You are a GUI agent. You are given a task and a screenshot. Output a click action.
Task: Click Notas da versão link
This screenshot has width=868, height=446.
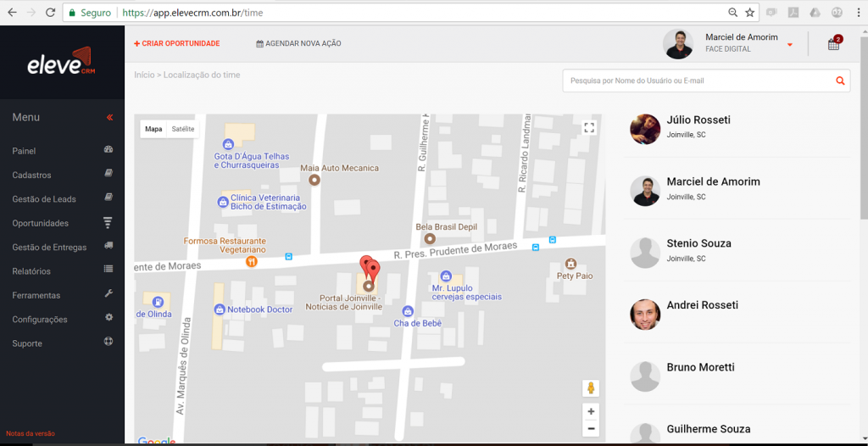pyautogui.click(x=31, y=434)
